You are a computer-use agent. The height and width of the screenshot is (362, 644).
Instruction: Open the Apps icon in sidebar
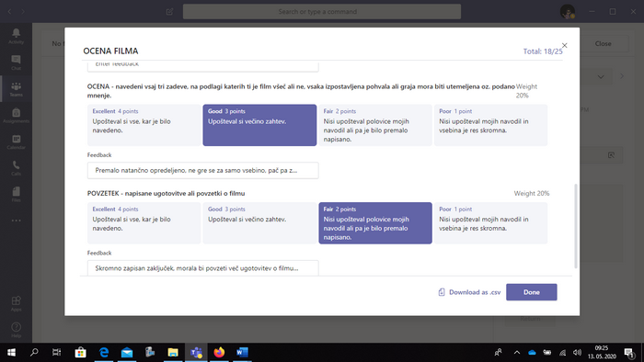(16, 304)
